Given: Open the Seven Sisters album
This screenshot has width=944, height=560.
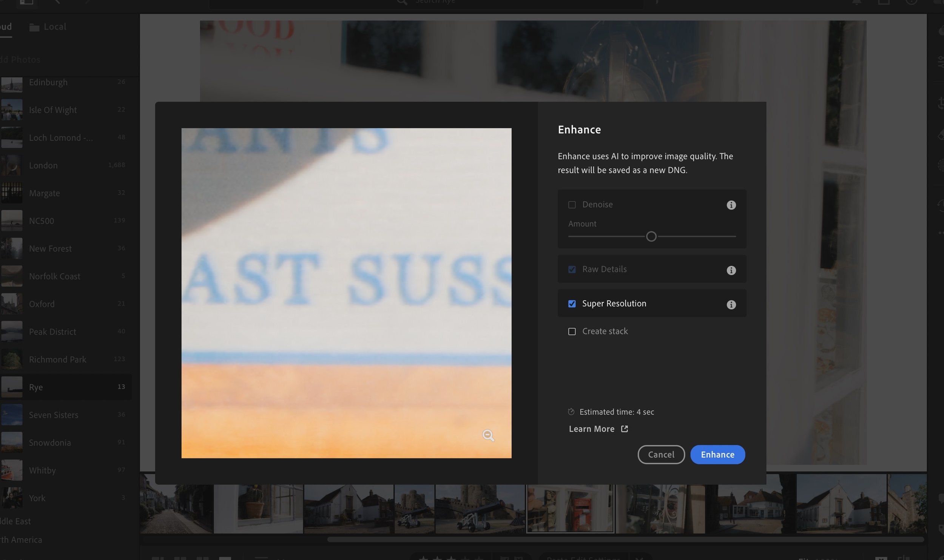Looking at the screenshot, I should (x=66, y=415).
